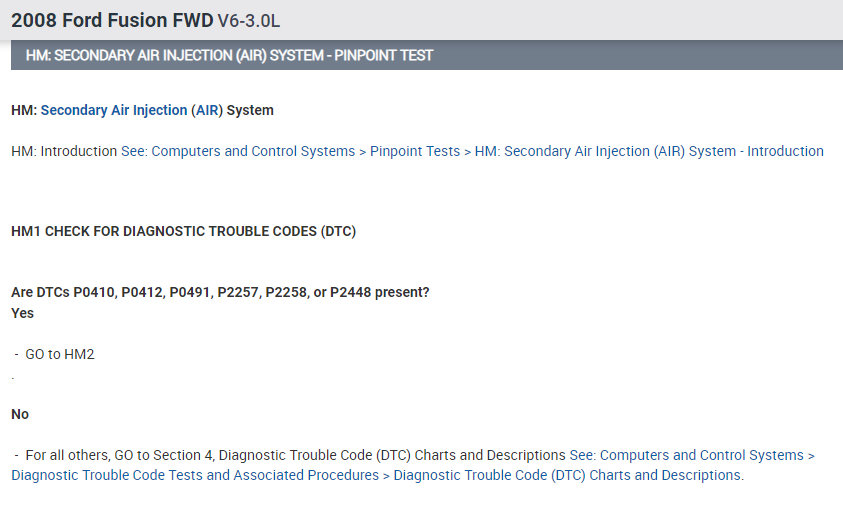Click the DTC codes present question text
The image size is (843, 507).
tap(220, 292)
